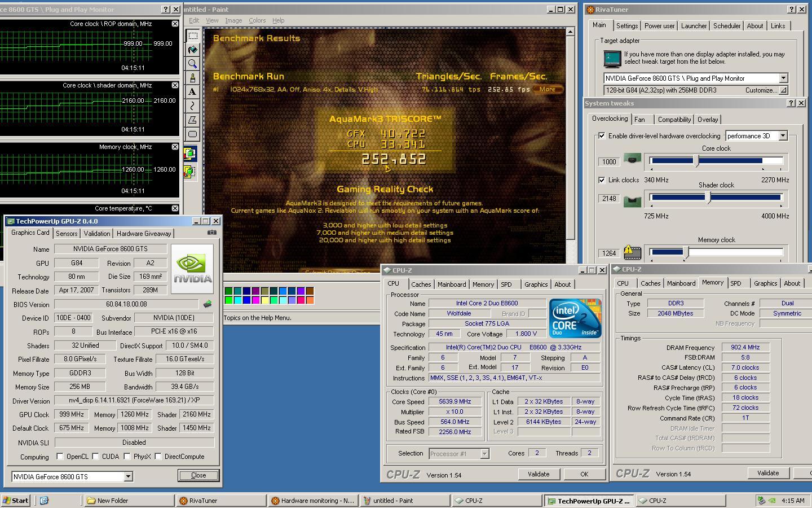Select the Rounded Rectangle tool in Paint
Viewport: 812px width, 508px height.
192,134
